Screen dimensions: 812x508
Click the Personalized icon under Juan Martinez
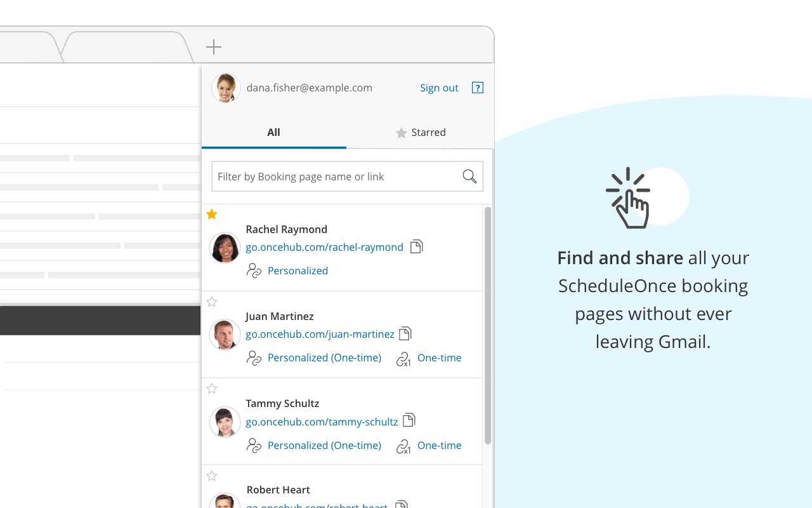pos(254,358)
